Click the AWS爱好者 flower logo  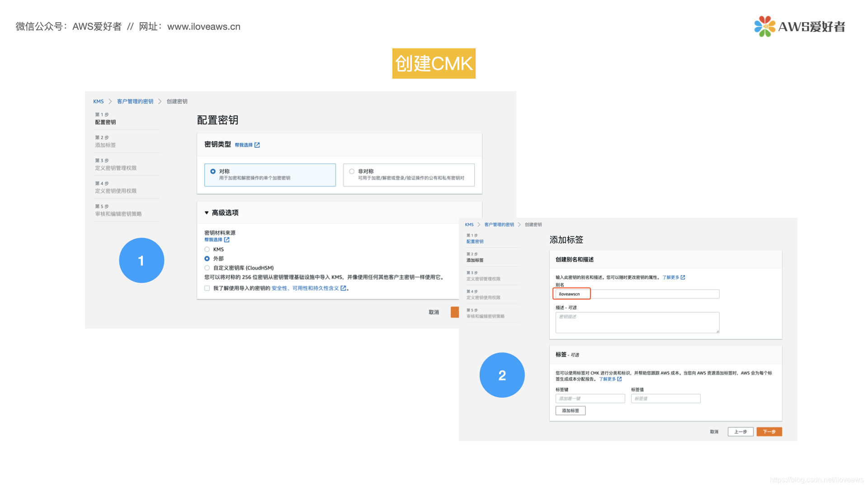(x=764, y=27)
